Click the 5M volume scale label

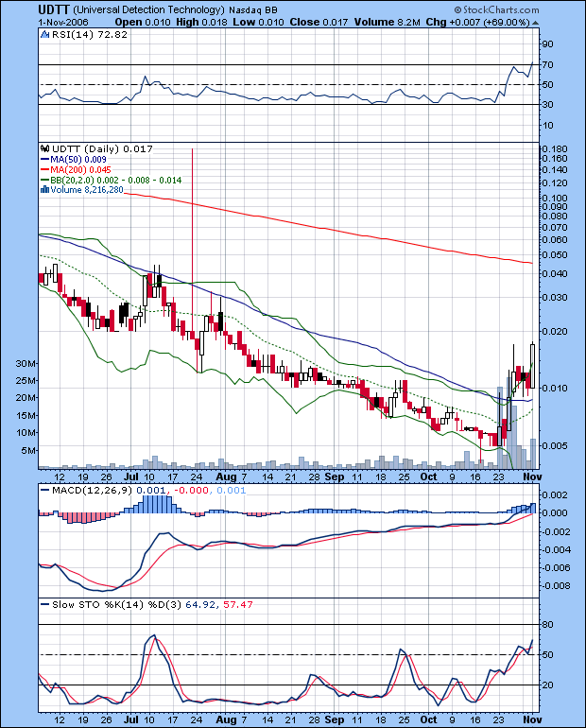click(28, 451)
